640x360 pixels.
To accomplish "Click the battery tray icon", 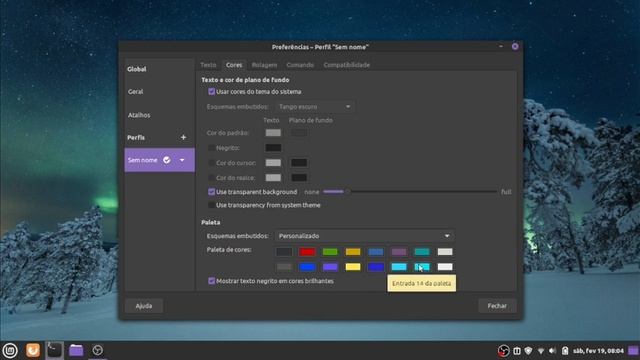I will point(565,351).
